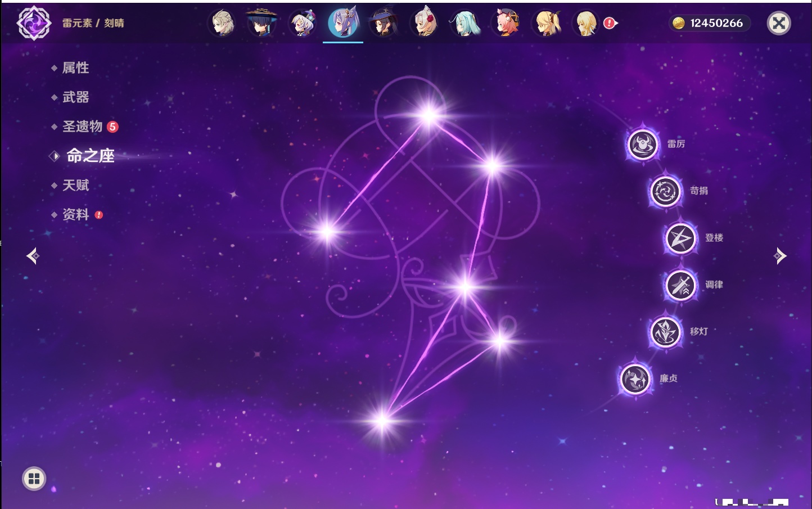Open the 廉贞 constellation icon
812x509 pixels.
tap(635, 379)
